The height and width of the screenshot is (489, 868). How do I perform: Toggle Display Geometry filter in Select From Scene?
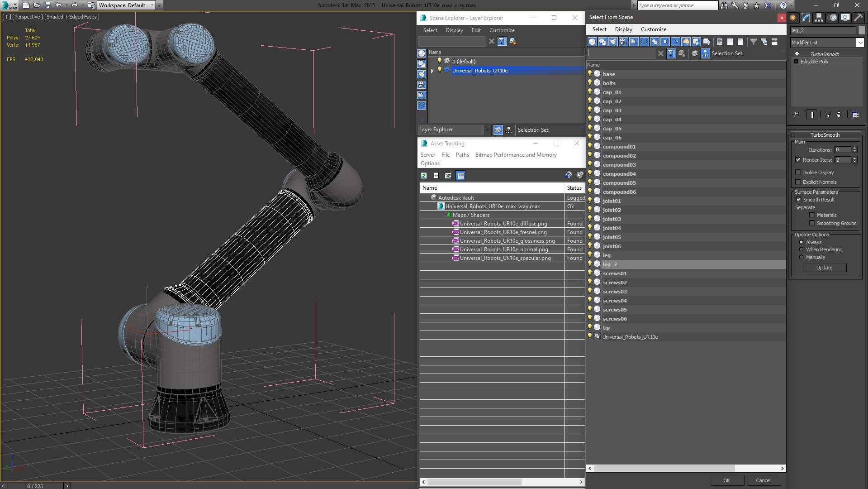592,42
